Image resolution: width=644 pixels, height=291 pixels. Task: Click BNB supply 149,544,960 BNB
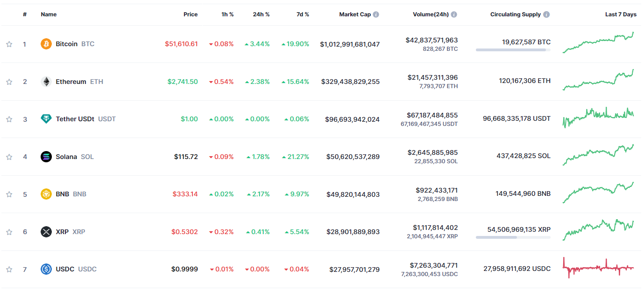524,194
